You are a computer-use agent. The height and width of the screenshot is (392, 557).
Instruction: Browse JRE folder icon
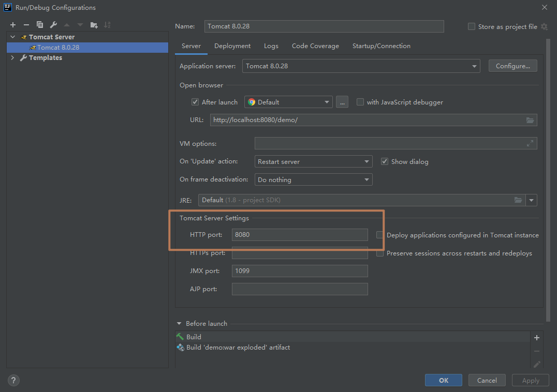click(x=518, y=200)
